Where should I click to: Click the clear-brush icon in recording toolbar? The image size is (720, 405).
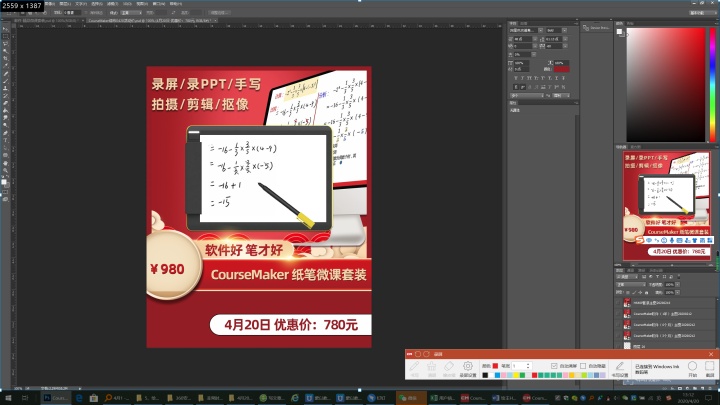(x=431, y=366)
